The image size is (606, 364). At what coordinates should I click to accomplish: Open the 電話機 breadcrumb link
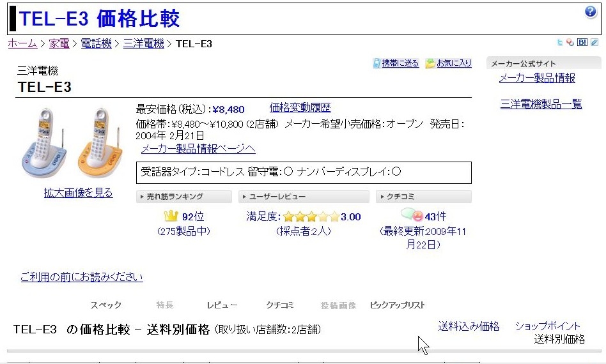click(x=97, y=43)
